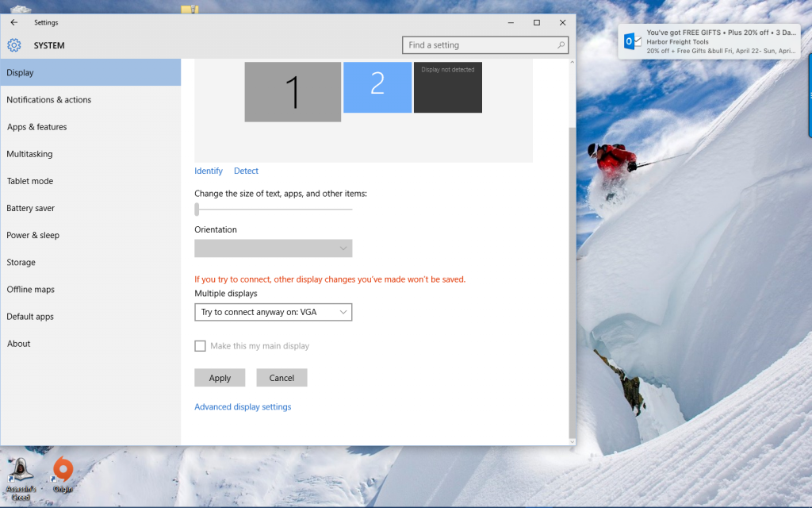The image size is (812, 508).
Task: Click the System settings gear icon
Action: tap(13, 45)
